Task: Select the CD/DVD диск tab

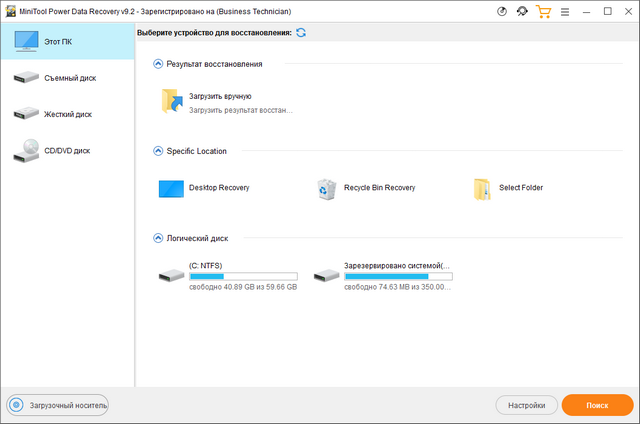Action: (x=67, y=151)
